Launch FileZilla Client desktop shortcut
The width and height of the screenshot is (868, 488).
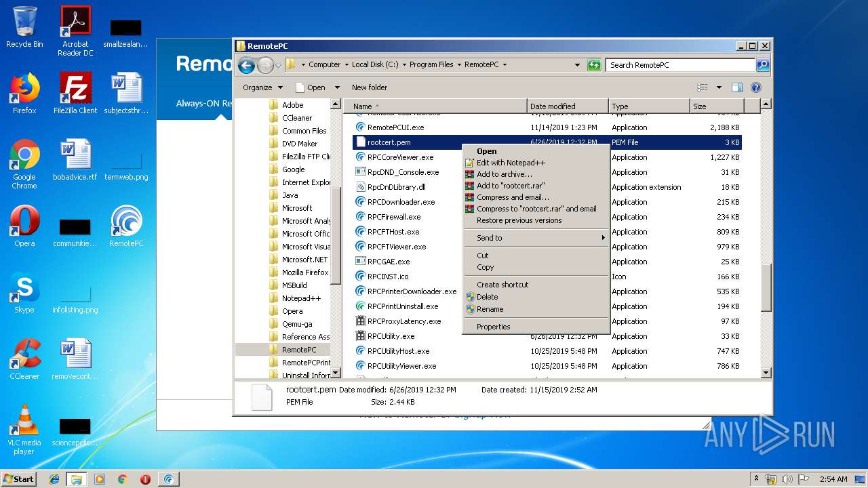click(x=75, y=94)
